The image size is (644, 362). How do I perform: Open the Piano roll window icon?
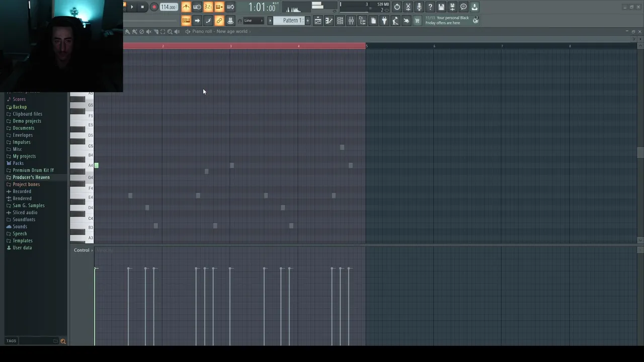329,21
